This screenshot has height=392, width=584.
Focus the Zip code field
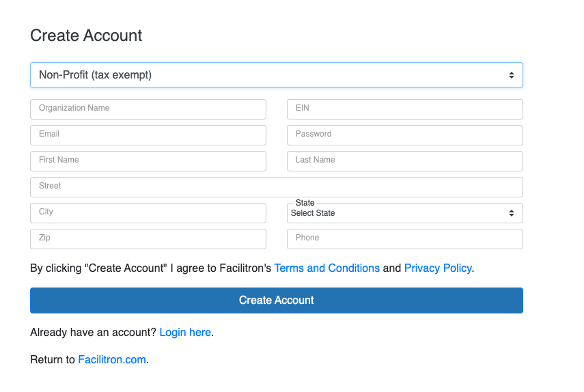(x=148, y=239)
